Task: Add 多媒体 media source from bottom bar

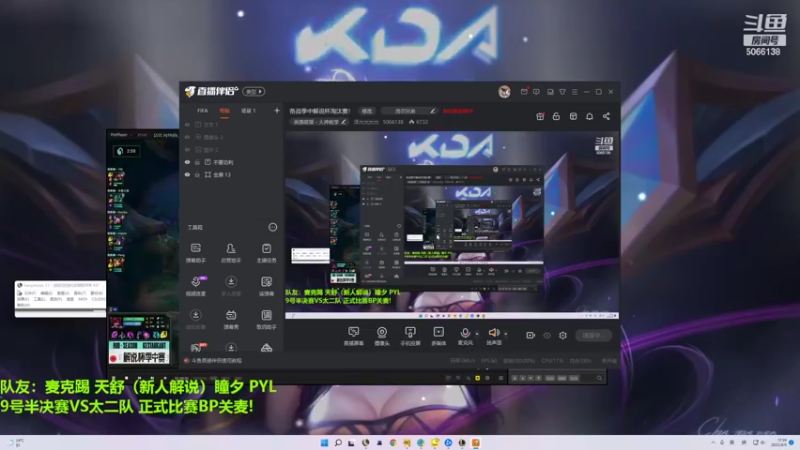Action: (438, 336)
